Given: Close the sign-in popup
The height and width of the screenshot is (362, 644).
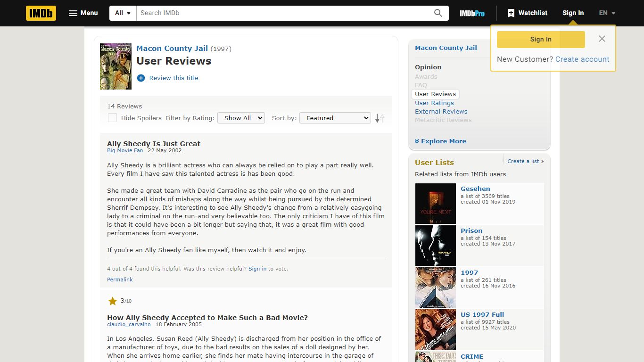Looking at the screenshot, I should tap(602, 39).
